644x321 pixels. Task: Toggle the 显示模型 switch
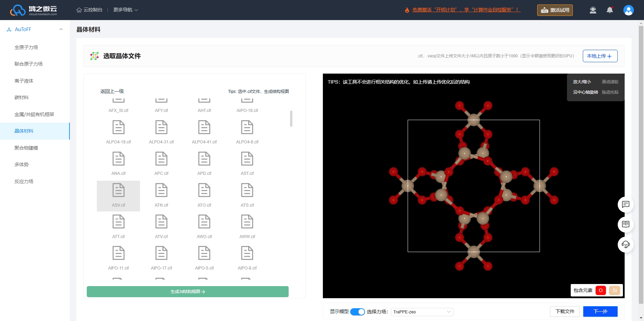[x=357, y=312]
